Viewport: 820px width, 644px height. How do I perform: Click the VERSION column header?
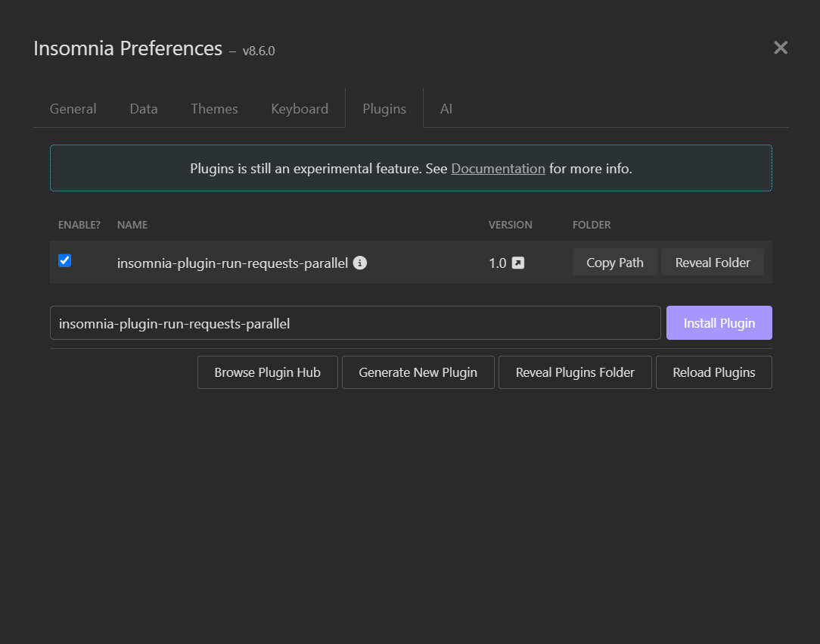511,225
